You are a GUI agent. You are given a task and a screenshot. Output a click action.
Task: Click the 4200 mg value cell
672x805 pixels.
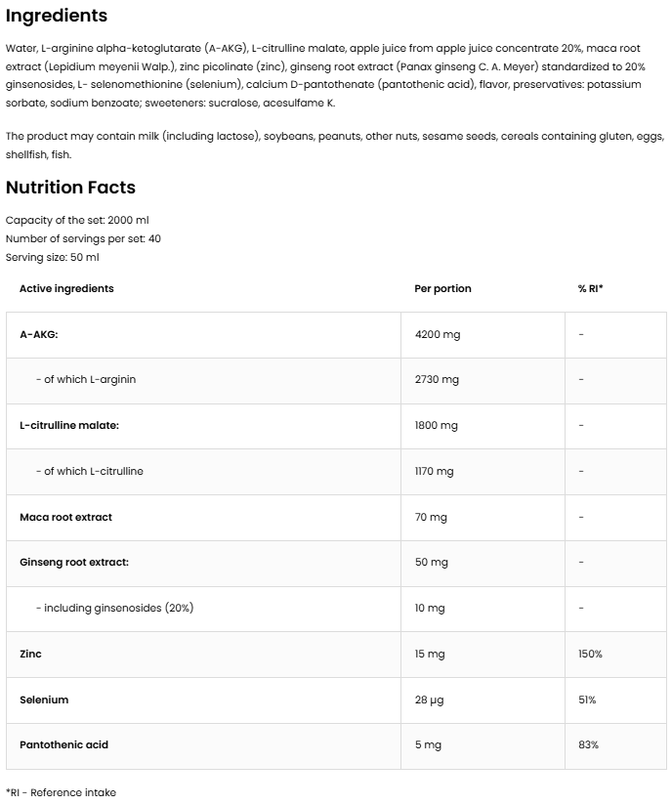coord(437,334)
